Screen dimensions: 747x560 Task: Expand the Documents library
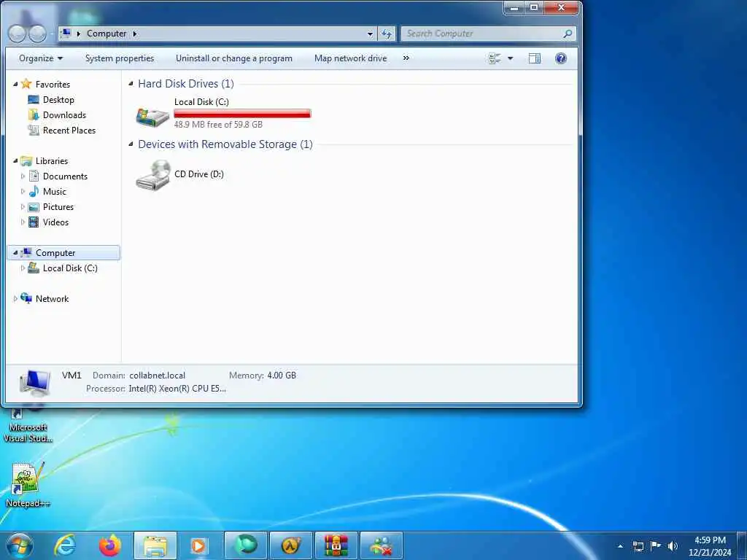click(23, 176)
